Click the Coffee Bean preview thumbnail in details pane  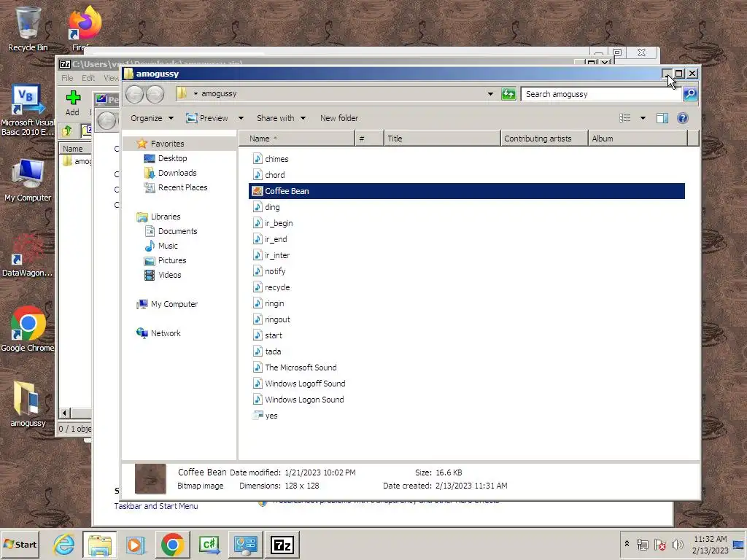(150, 478)
